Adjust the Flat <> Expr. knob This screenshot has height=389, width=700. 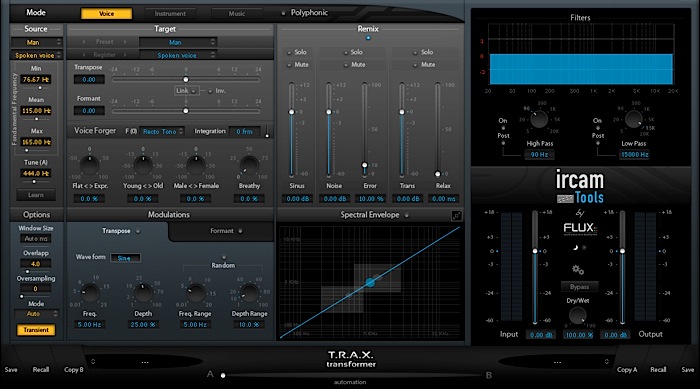[x=89, y=165]
